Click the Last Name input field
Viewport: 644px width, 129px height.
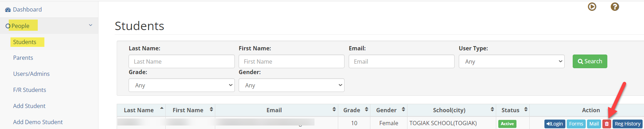(x=182, y=62)
